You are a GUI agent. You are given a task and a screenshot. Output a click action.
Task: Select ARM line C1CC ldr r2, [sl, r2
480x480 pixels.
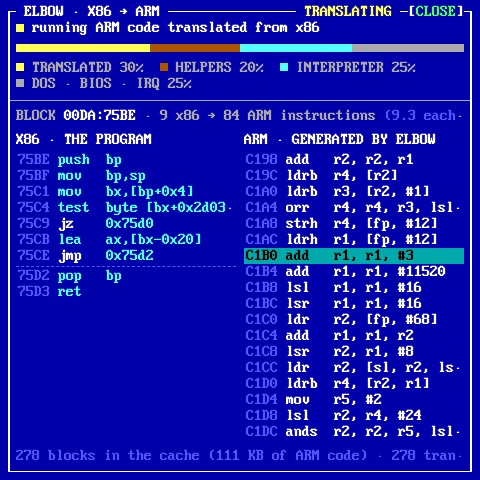[x=354, y=367]
